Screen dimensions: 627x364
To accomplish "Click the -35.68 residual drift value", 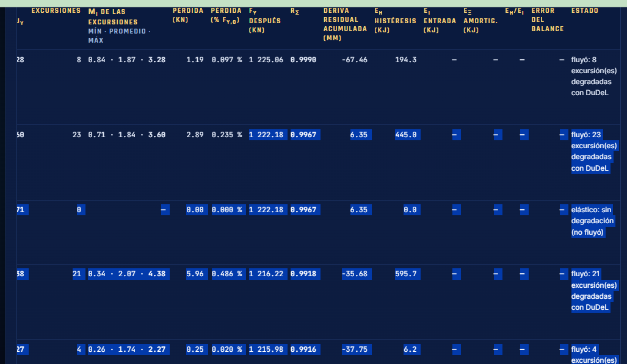I will (354, 274).
